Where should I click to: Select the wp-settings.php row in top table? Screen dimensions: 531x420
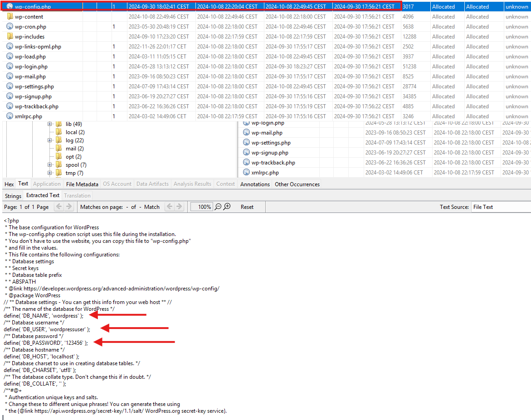coord(34,87)
